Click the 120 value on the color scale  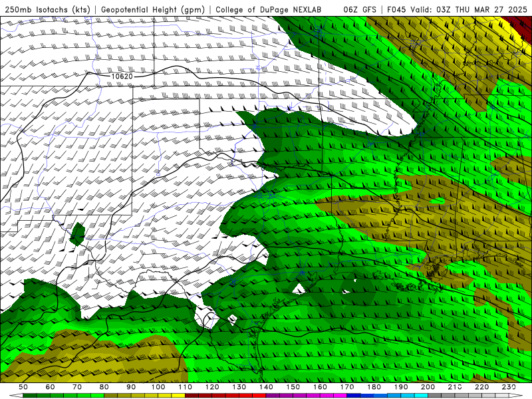click(212, 387)
